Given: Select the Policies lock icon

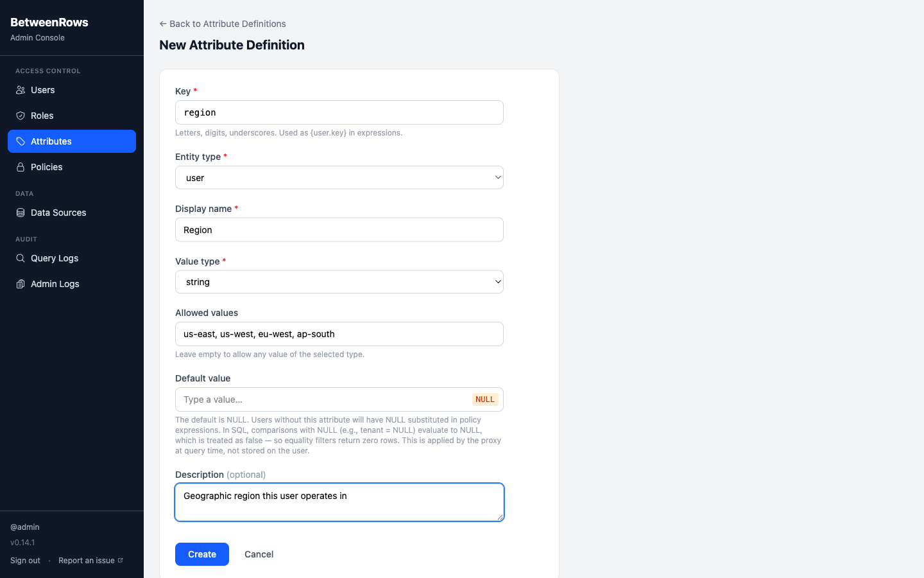Looking at the screenshot, I should 21,167.
